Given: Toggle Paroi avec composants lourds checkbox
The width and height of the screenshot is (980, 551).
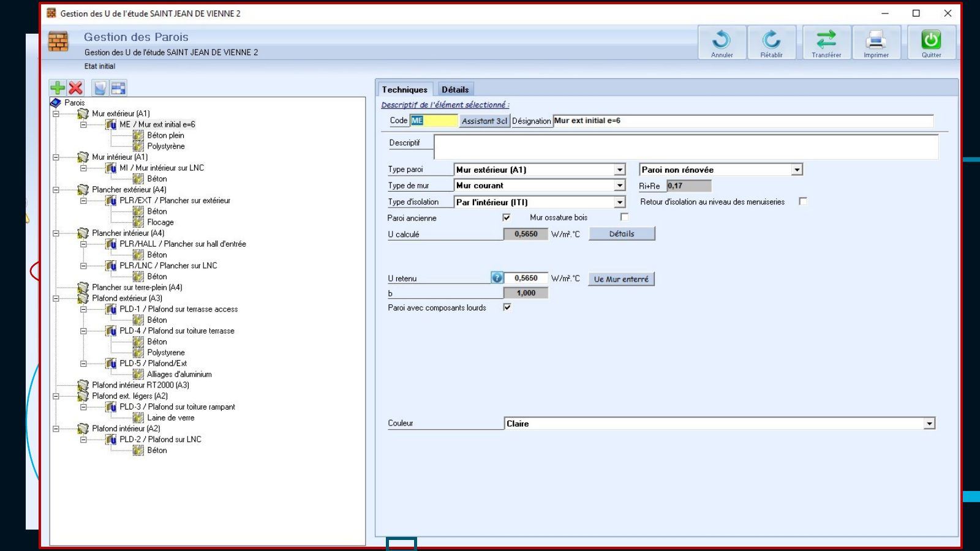Looking at the screenshot, I should 507,307.
